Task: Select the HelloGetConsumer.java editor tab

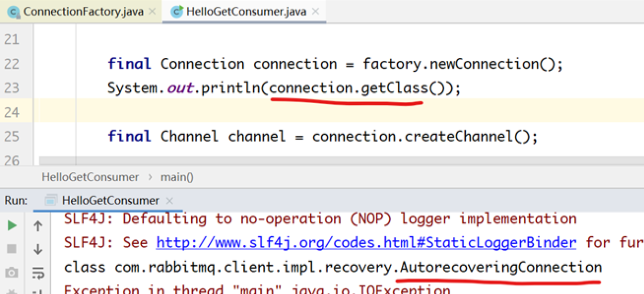Action: [246, 12]
